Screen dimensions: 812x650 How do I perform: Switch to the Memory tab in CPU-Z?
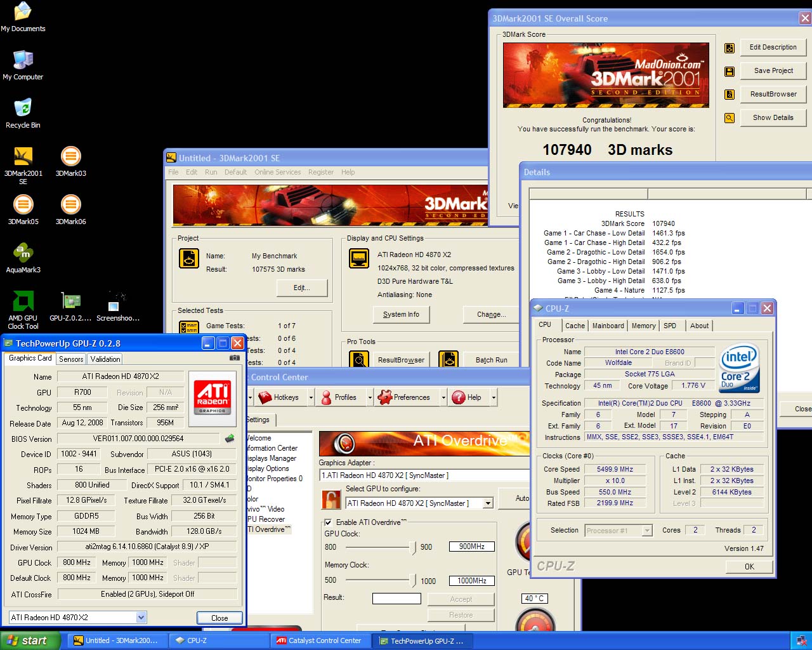tap(643, 326)
